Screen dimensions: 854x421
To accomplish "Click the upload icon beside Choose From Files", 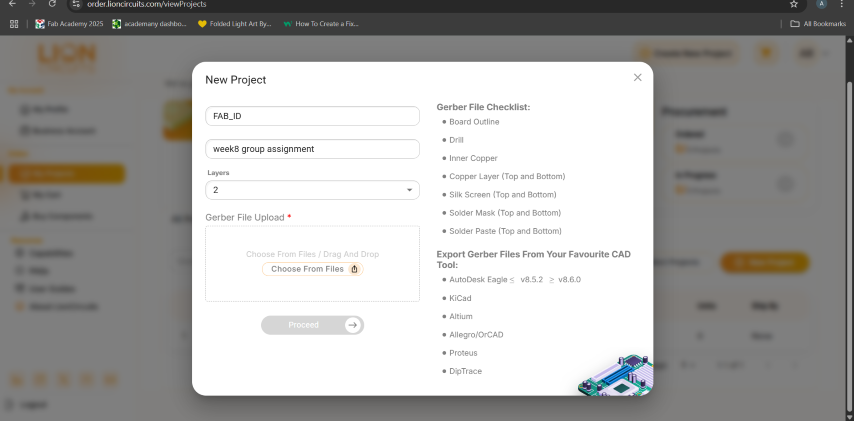I will [x=355, y=269].
